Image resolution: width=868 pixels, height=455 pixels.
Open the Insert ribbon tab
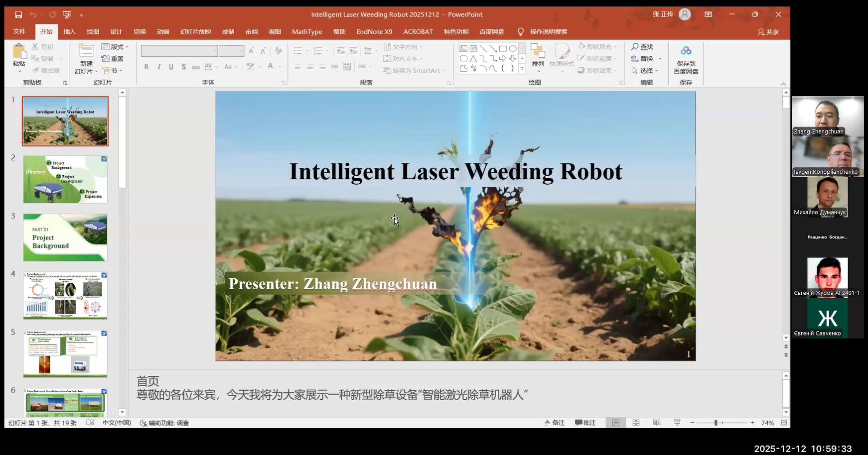69,31
